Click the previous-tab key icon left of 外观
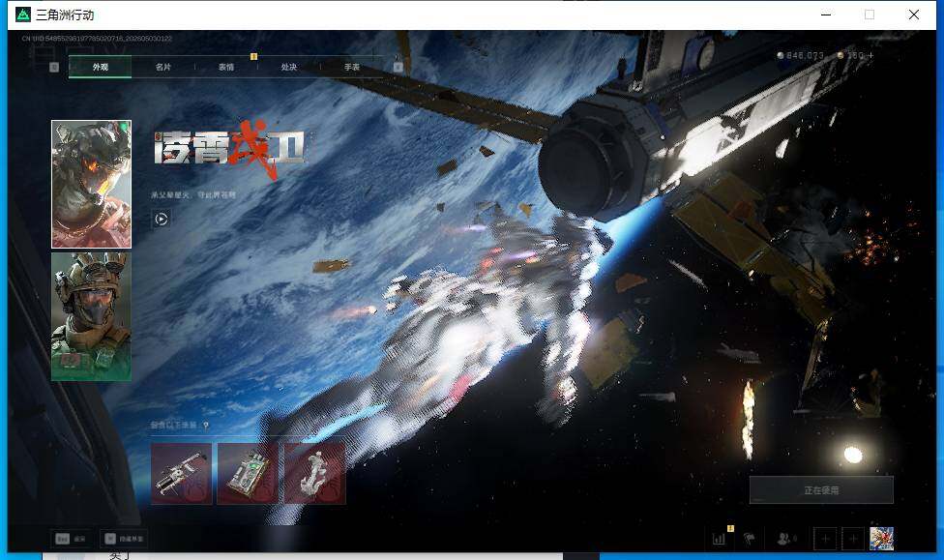Image resolution: width=944 pixels, height=560 pixels. [54, 67]
